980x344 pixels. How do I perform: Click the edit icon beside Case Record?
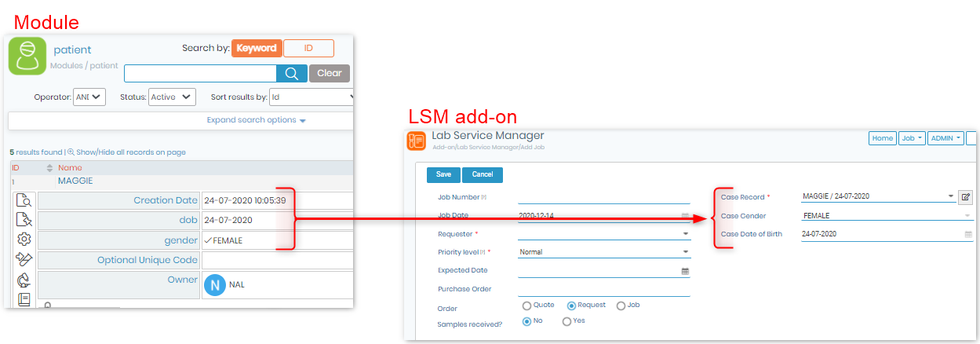(x=965, y=196)
